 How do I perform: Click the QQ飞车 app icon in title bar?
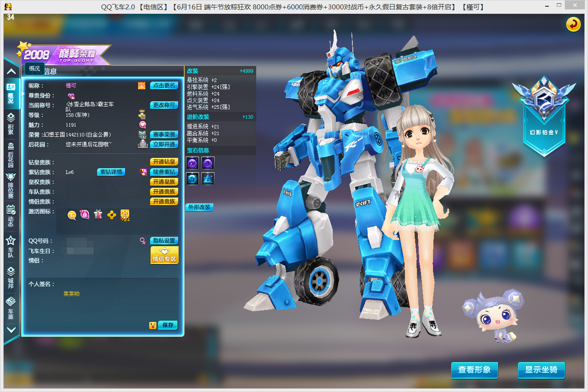click(x=8, y=7)
